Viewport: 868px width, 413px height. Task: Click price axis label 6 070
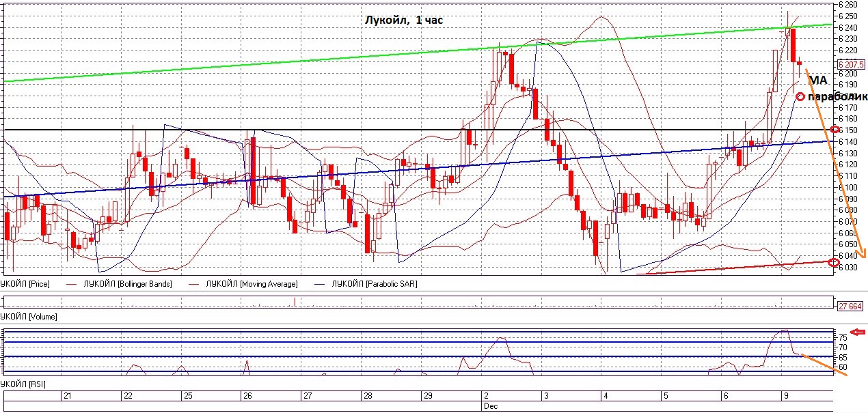848,221
